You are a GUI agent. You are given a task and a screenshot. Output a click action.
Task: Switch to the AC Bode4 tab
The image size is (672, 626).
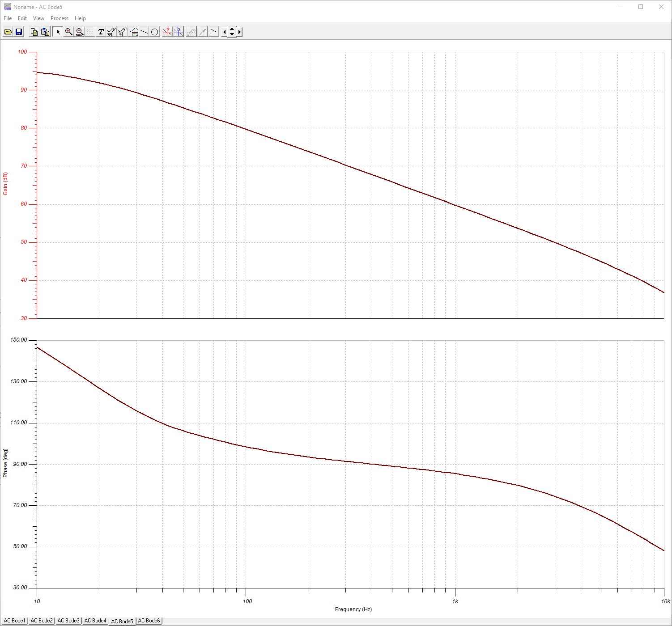coord(95,621)
